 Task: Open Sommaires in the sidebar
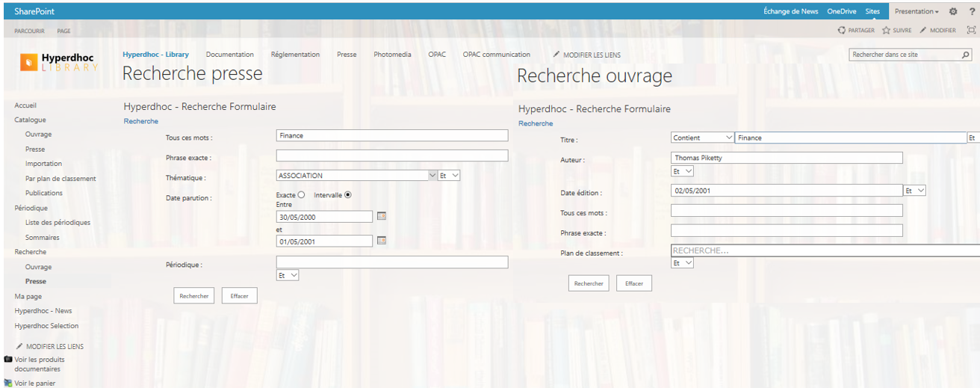tap(43, 238)
